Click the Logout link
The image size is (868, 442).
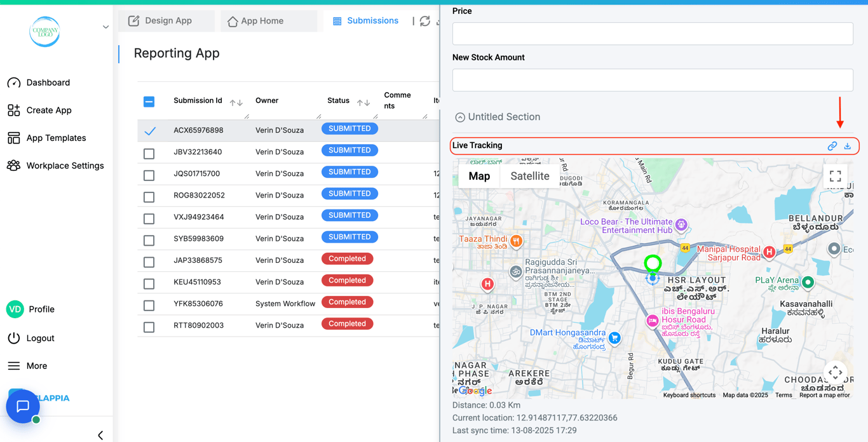pos(40,338)
